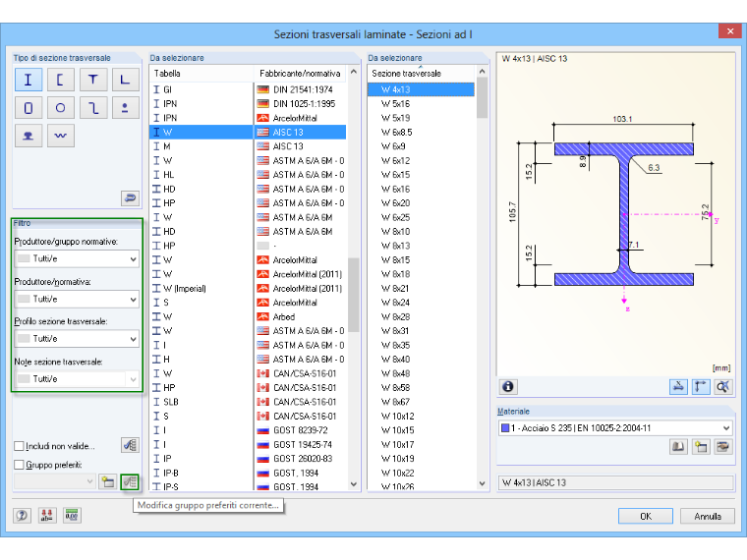Choose the T-section type icon
Screen dimensions: 747x560
93,80
